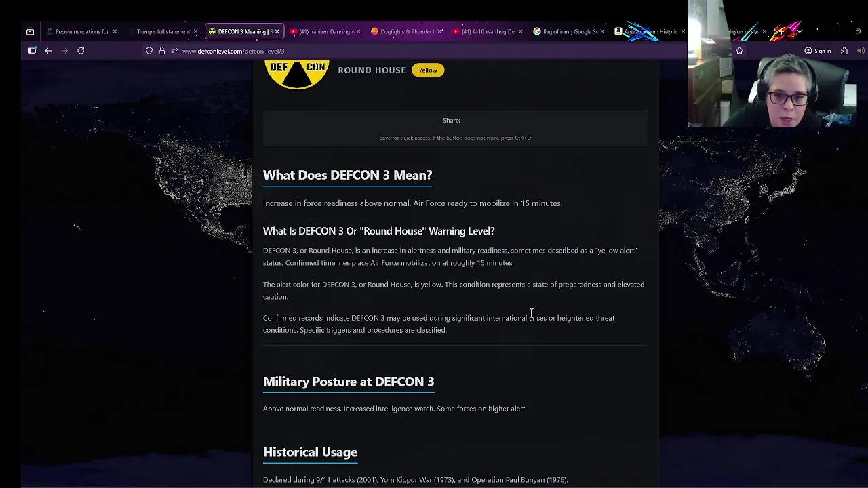The width and height of the screenshot is (868, 488).
Task: Click the 'Historical Usage' heading
Action: (x=310, y=452)
